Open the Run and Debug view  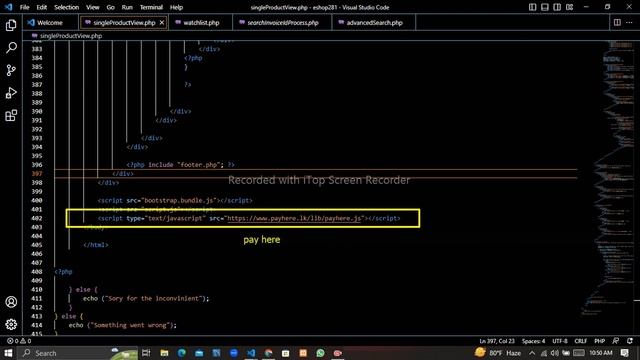[11, 93]
